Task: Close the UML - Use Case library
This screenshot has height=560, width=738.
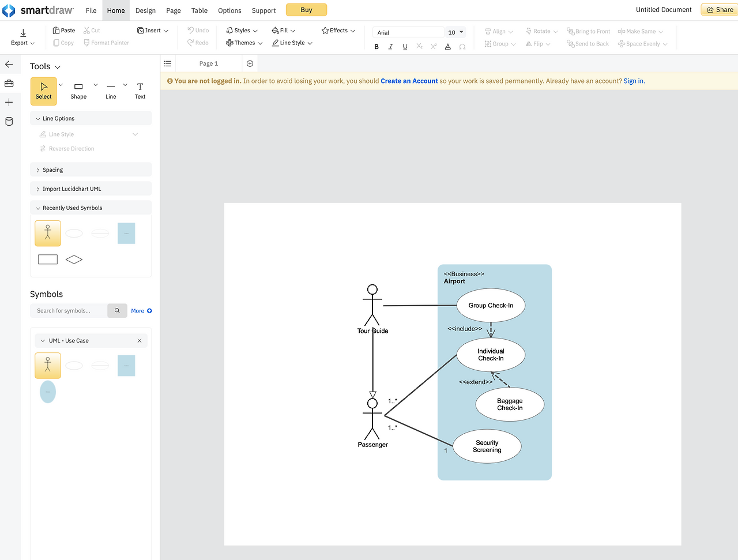Action: [x=140, y=341]
